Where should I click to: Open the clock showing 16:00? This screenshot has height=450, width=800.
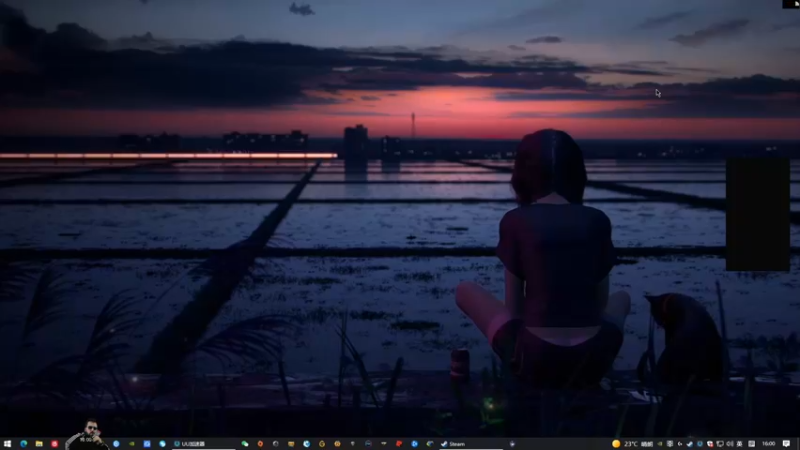(x=768, y=444)
